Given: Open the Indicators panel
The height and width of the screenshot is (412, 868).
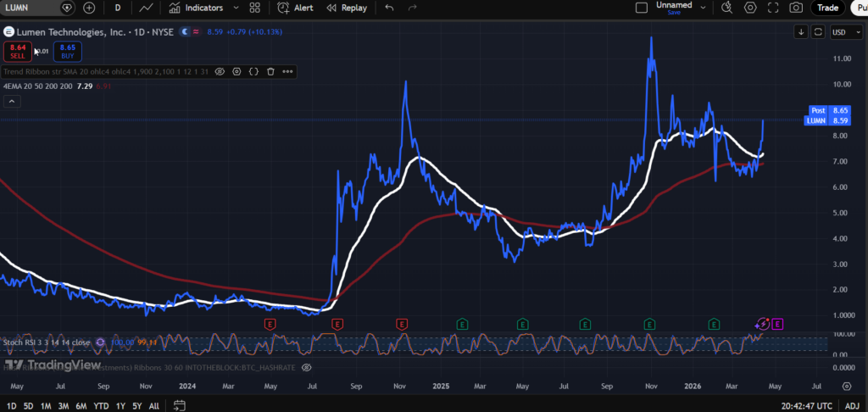Looking at the screenshot, I should point(196,8).
